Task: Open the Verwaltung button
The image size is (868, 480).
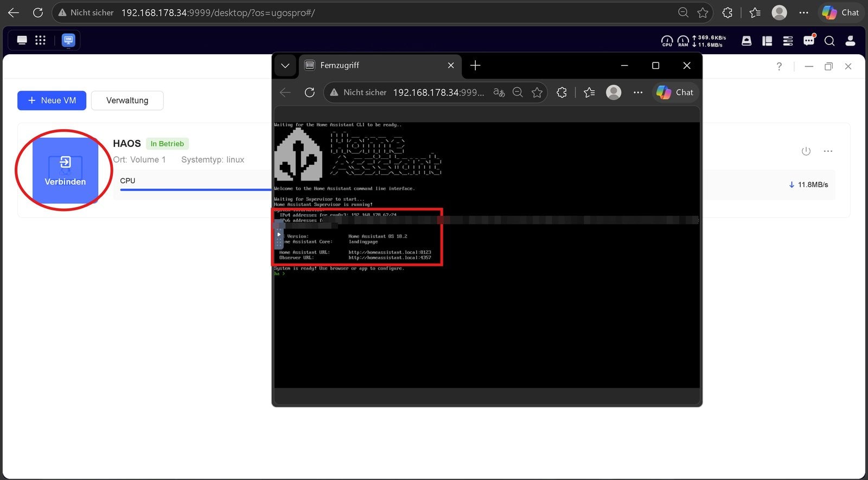Action: [127, 100]
